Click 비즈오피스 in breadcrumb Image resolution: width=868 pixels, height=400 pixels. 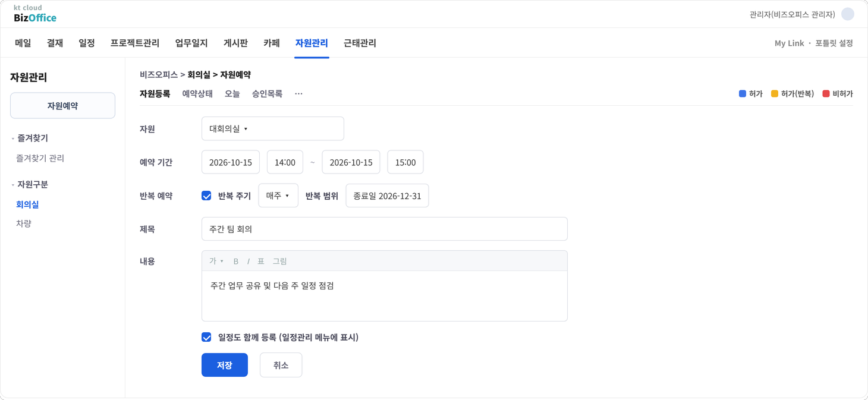pos(159,75)
